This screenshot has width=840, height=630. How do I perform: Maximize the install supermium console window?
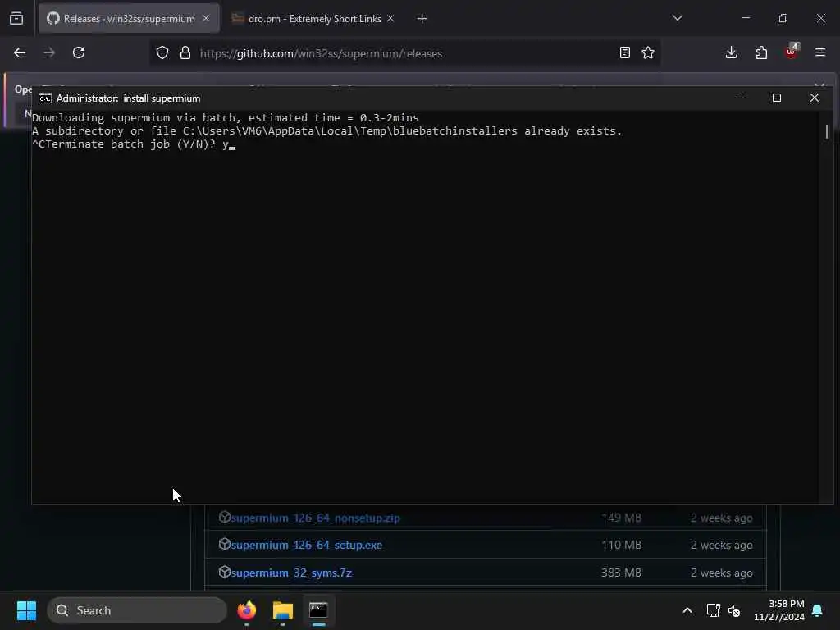click(x=777, y=98)
